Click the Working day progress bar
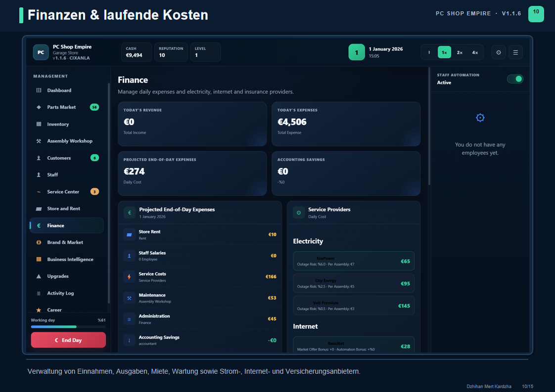Image resolution: width=555 pixels, height=392 pixels. [68, 327]
